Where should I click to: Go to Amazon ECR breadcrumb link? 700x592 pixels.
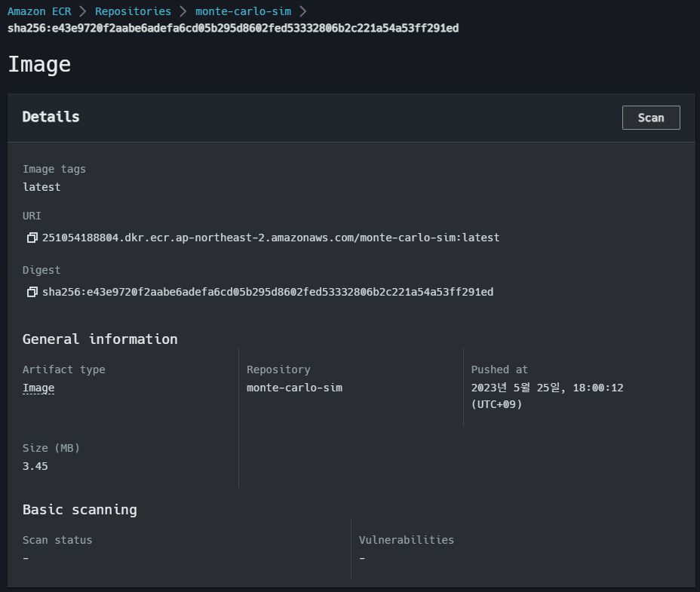click(39, 11)
